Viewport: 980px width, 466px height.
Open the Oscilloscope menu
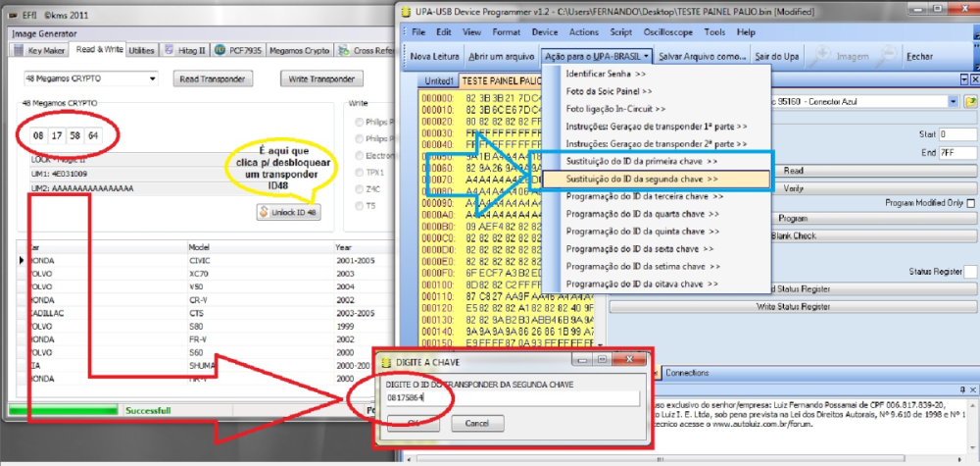[667, 32]
